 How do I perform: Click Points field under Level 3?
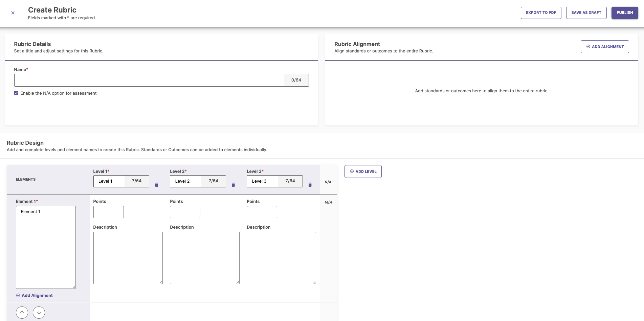(x=262, y=212)
